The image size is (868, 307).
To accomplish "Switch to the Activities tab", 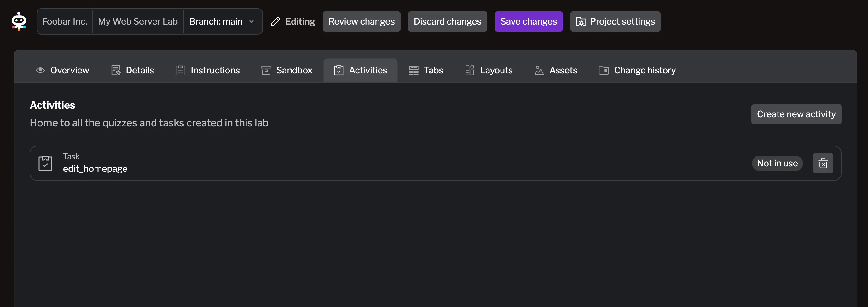I will click(x=360, y=70).
